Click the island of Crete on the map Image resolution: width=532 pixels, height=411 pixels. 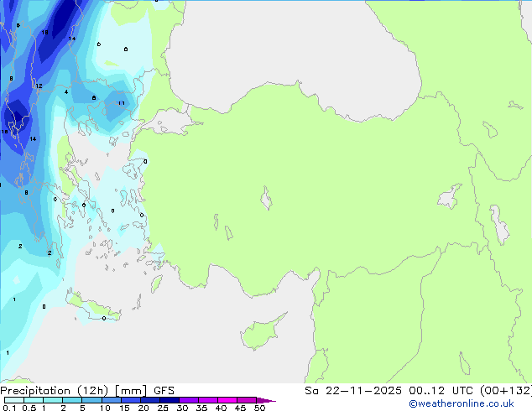tap(93, 307)
